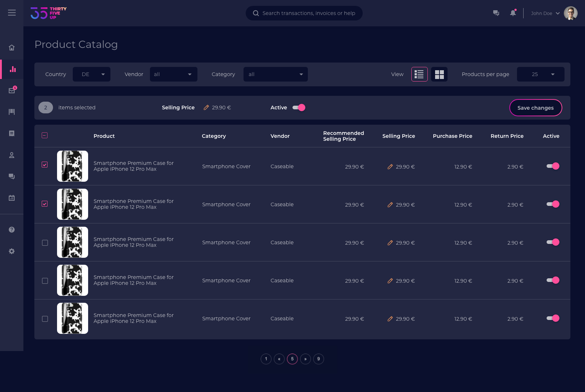Toggle the bulk Active switch for selected items
The height and width of the screenshot is (392, 585).
(x=299, y=108)
